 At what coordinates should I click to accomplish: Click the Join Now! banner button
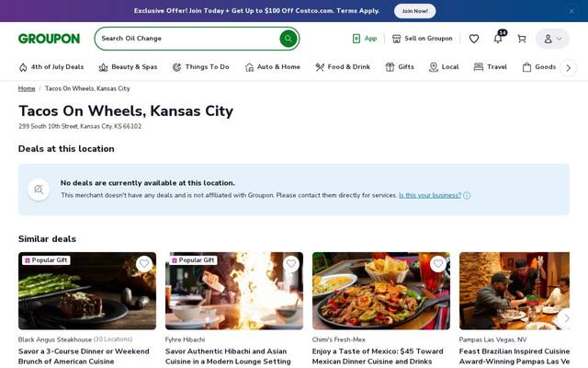pyautogui.click(x=414, y=11)
